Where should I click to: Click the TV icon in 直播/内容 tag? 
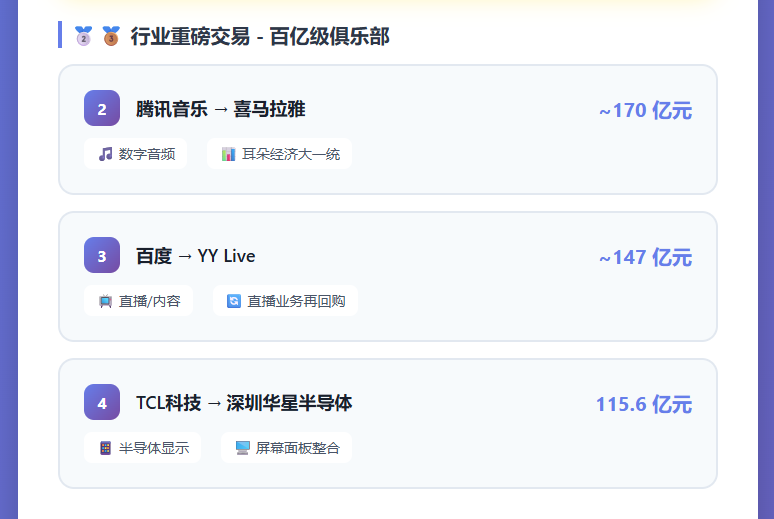click(105, 301)
